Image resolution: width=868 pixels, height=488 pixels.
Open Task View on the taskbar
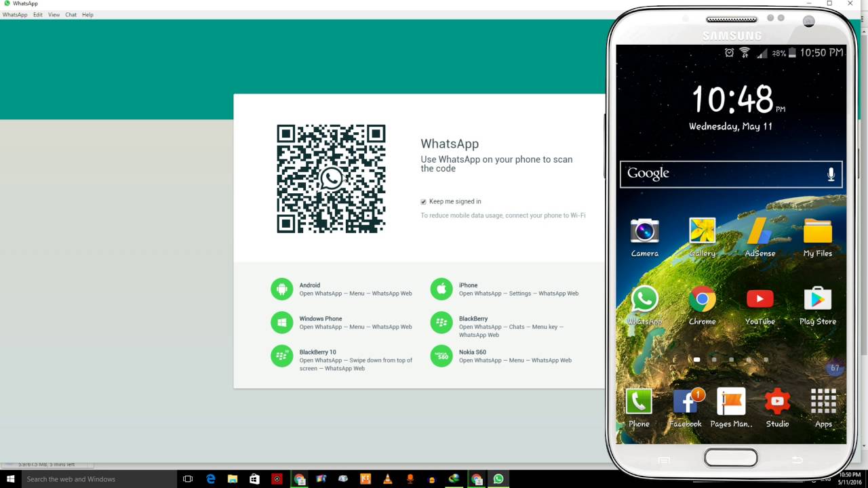click(188, 479)
